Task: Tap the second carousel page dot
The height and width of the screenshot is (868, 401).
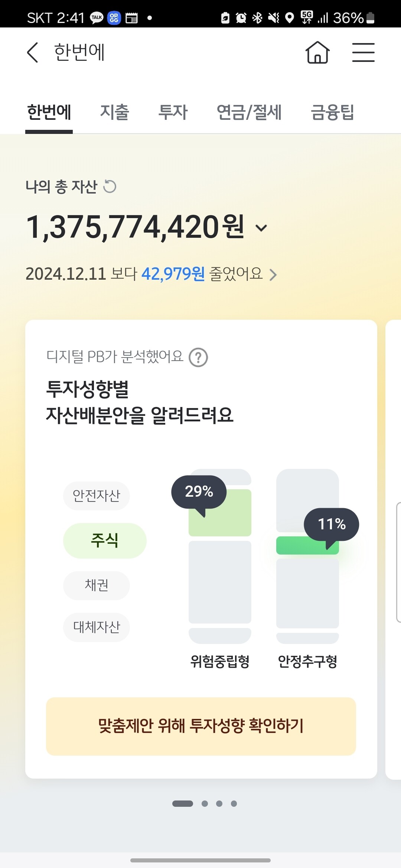Action: (x=205, y=803)
